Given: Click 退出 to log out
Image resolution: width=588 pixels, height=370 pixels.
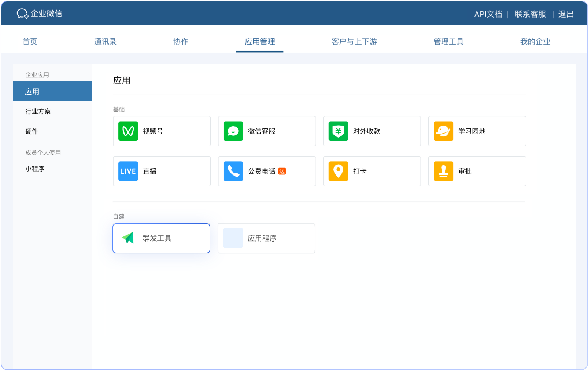Looking at the screenshot, I should point(566,14).
